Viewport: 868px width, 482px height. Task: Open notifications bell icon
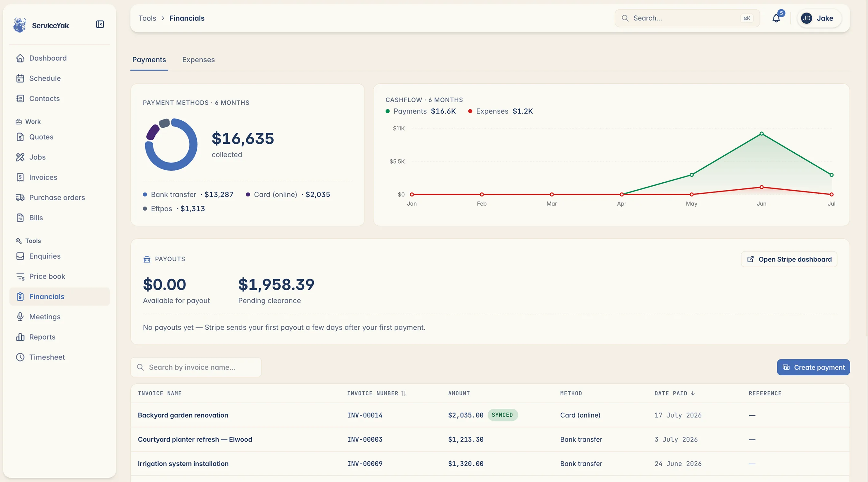pos(776,18)
